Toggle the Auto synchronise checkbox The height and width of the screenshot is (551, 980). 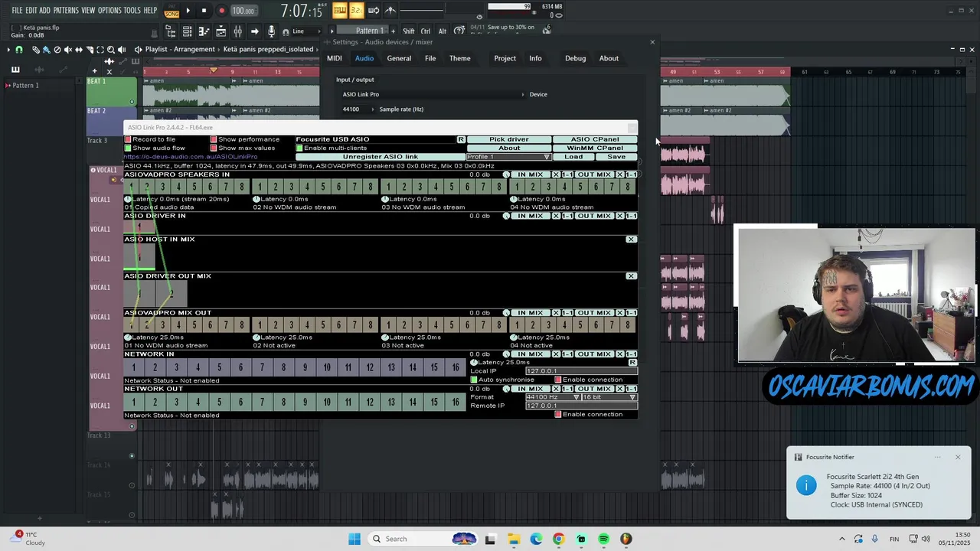(474, 380)
